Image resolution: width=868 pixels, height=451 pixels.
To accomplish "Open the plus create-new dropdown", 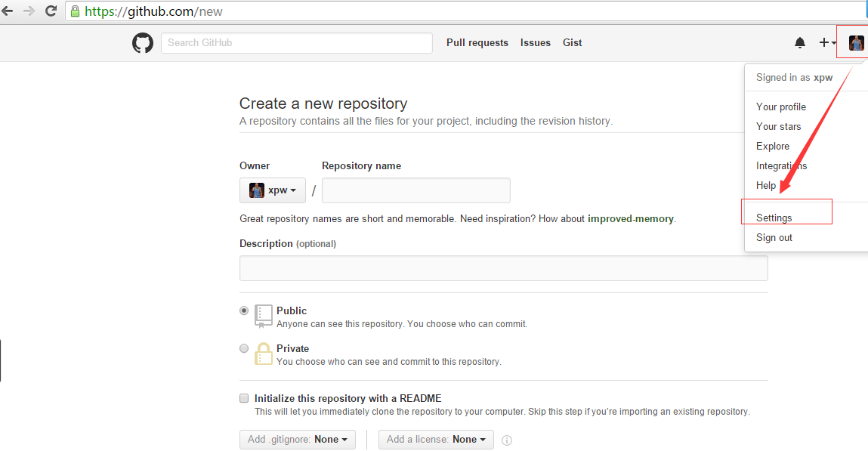I will pos(828,42).
